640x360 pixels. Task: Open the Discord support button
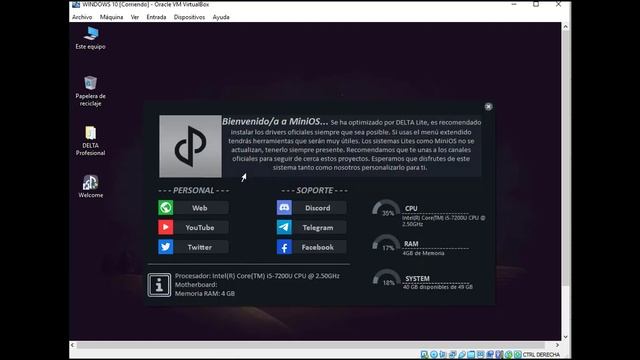[x=318, y=208]
